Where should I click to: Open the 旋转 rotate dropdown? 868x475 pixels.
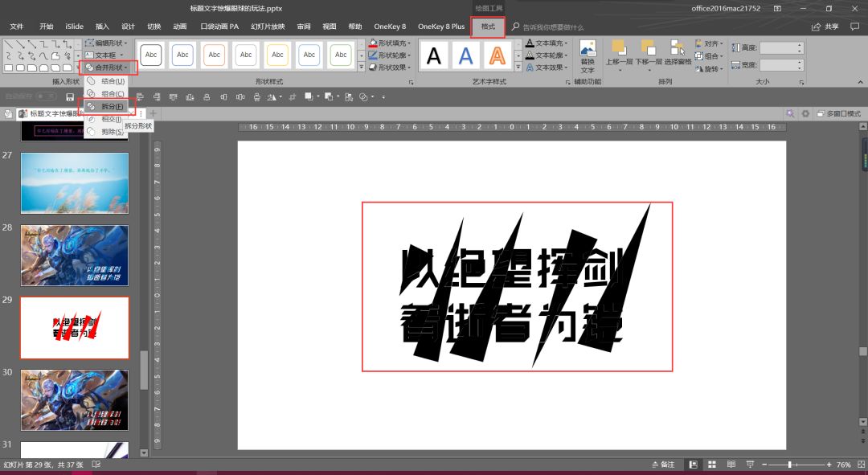709,69
